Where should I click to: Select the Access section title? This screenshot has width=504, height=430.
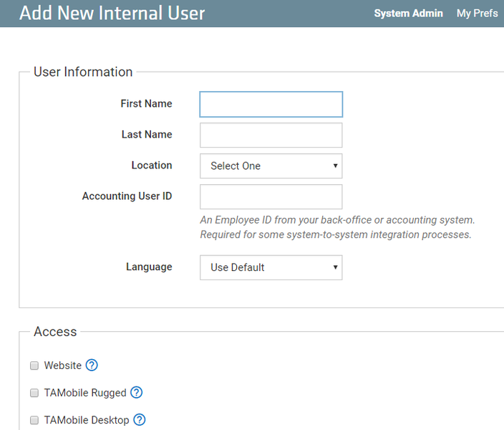(55, 332)
